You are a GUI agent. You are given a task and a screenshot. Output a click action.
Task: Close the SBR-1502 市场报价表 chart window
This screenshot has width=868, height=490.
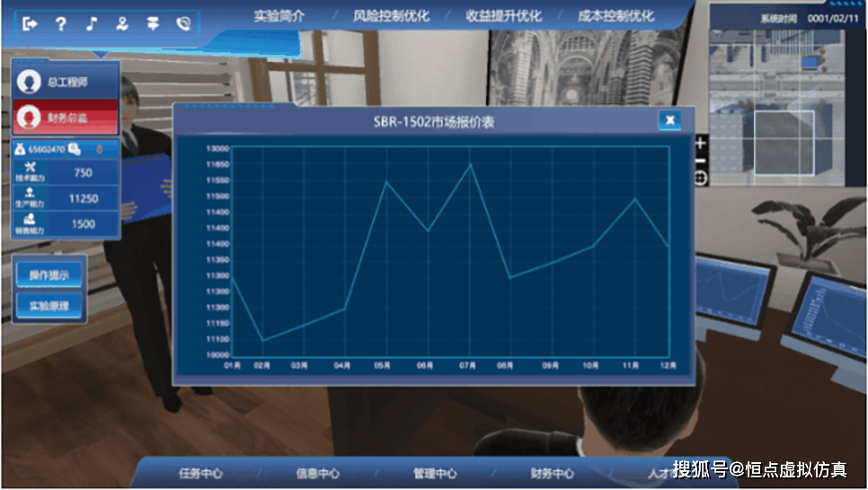click(x=669, y=120)
